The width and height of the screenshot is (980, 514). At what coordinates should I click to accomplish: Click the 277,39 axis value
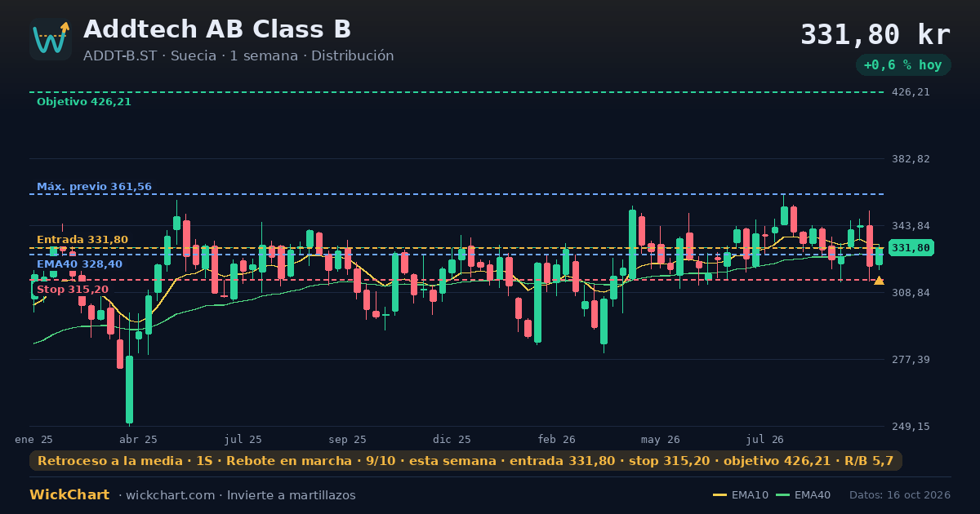point(911,360)
